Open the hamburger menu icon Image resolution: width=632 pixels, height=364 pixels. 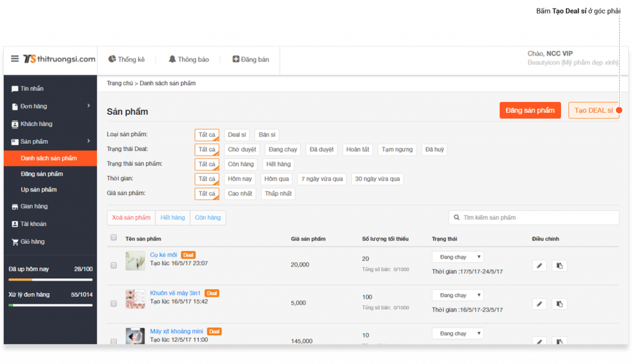(x=15, y=59)
